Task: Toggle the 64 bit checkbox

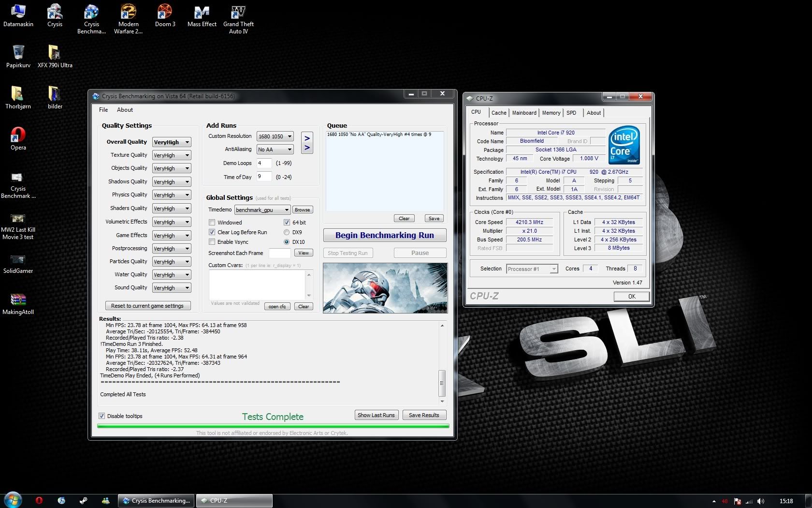Action: coord(287,223)
